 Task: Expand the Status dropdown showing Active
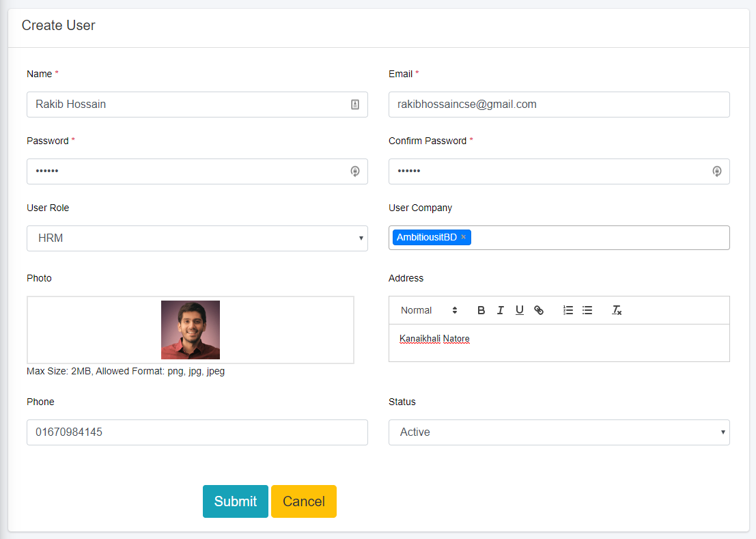click(559, 432)
